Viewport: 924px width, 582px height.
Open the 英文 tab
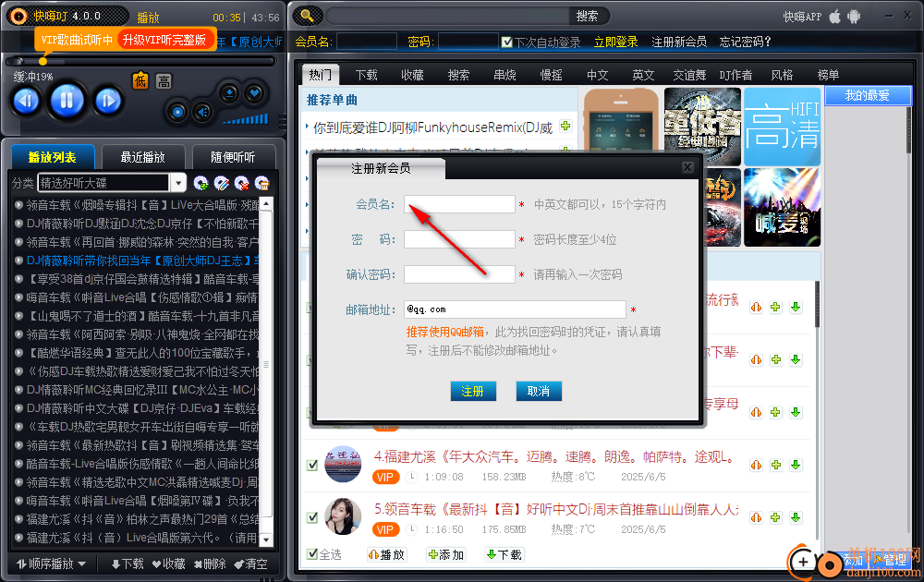643,75
